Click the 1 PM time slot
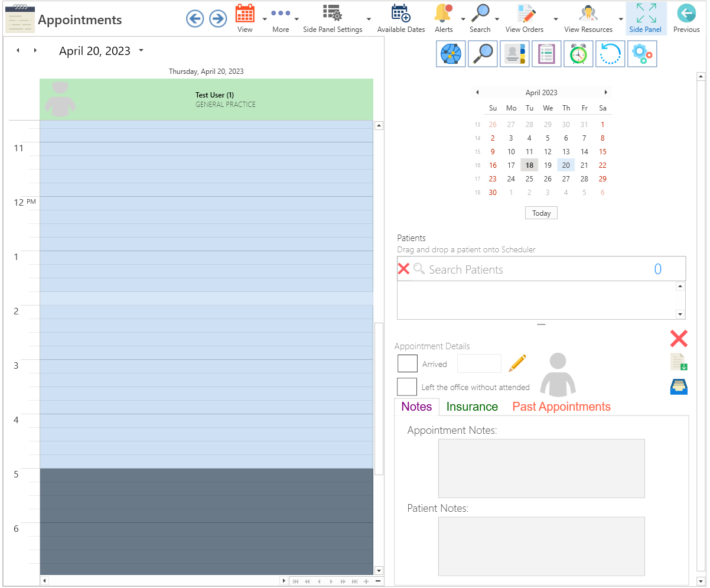 point(206,258)
